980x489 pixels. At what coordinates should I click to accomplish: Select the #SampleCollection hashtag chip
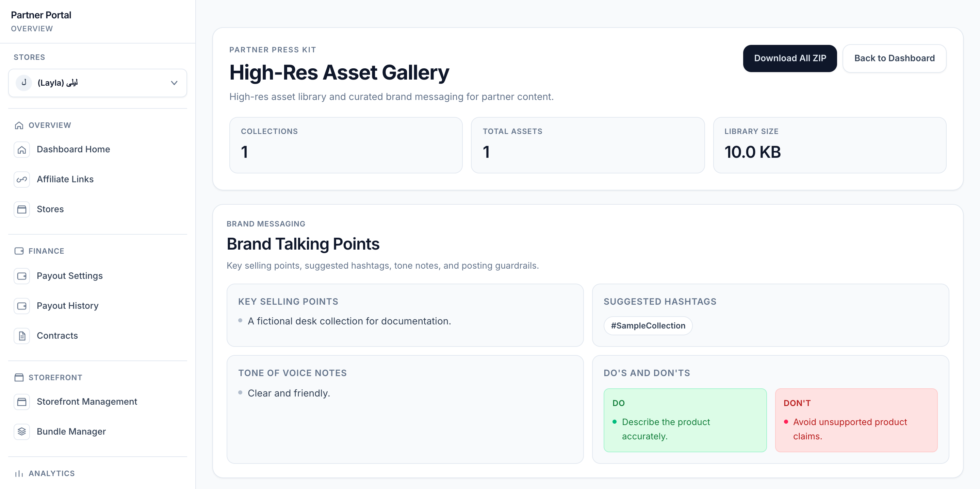648,326
